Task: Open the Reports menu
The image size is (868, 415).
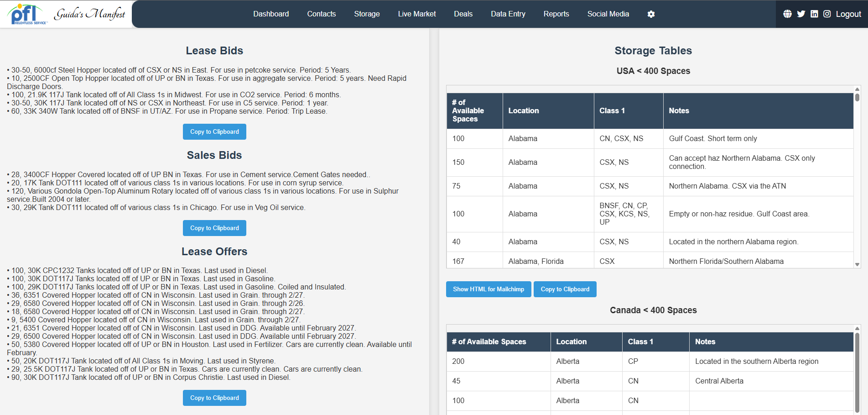Action: point(556,14)
